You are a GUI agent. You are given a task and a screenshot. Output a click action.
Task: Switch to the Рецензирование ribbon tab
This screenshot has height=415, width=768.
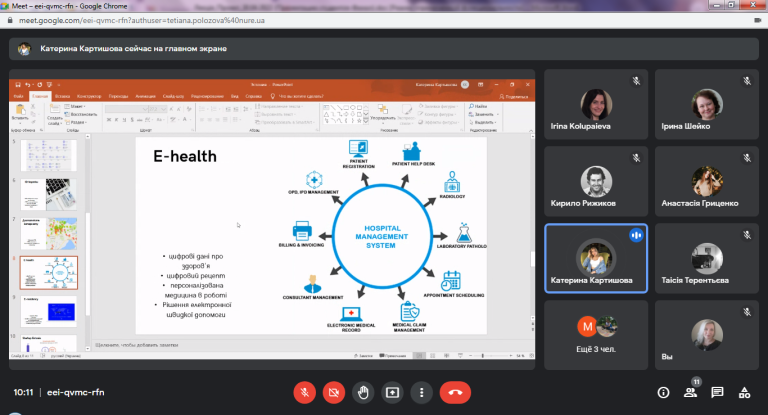[207, 97]
